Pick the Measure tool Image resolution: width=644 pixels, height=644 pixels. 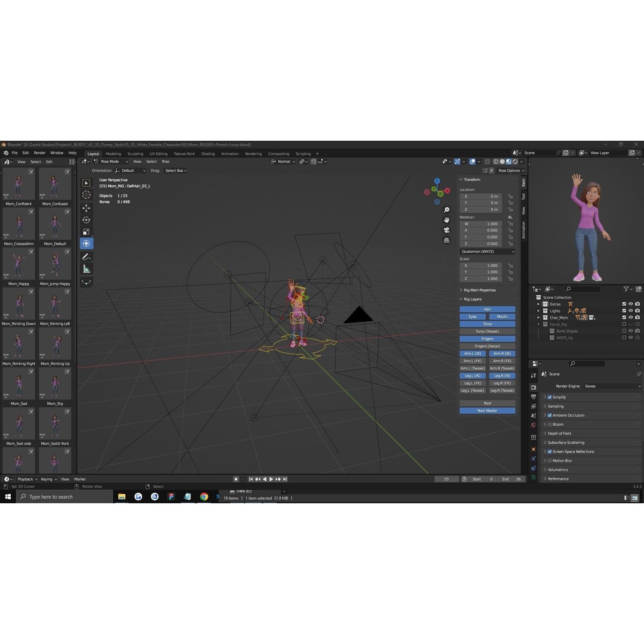point(86,269)
